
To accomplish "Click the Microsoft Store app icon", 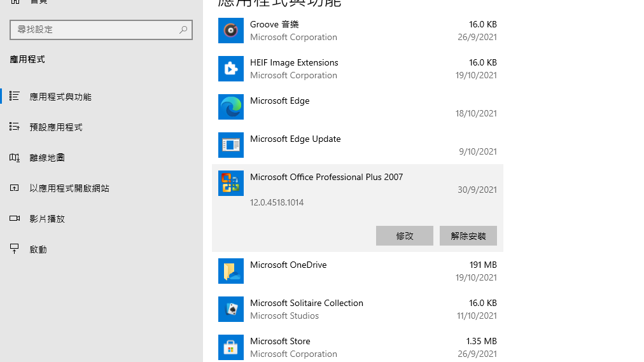I will [231, 347].
